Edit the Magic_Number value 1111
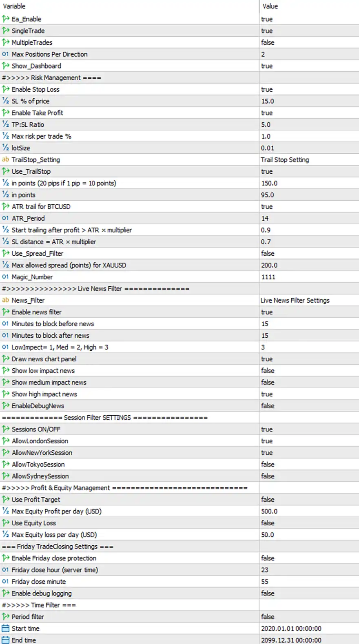 tap(309, 277)
